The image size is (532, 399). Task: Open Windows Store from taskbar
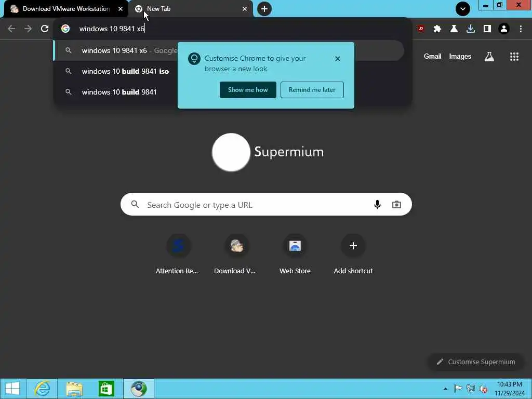tap(106, 389)
